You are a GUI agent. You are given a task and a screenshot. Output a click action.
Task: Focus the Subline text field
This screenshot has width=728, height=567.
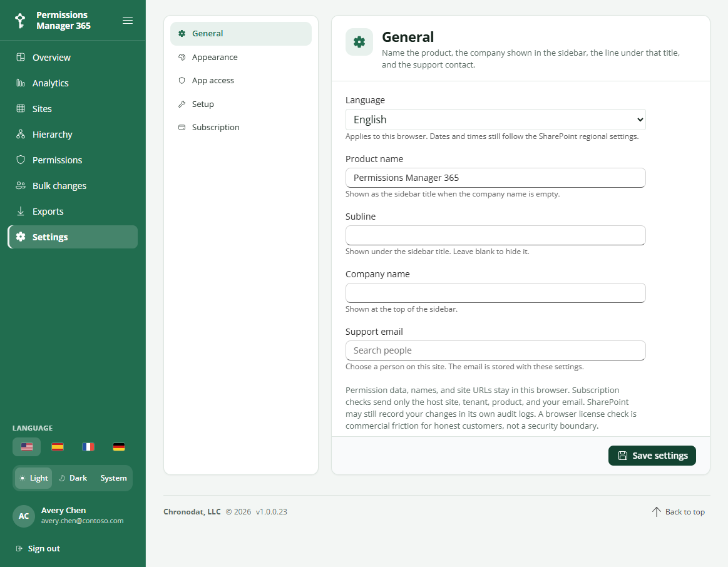pyautogui.click(x=495, y=235)
